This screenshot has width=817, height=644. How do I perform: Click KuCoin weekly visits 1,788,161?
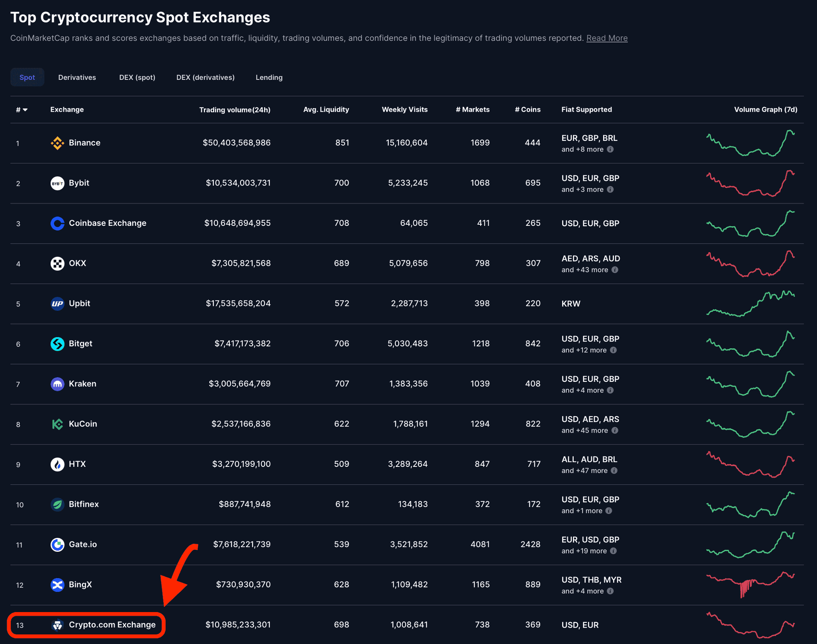(410, 424)
